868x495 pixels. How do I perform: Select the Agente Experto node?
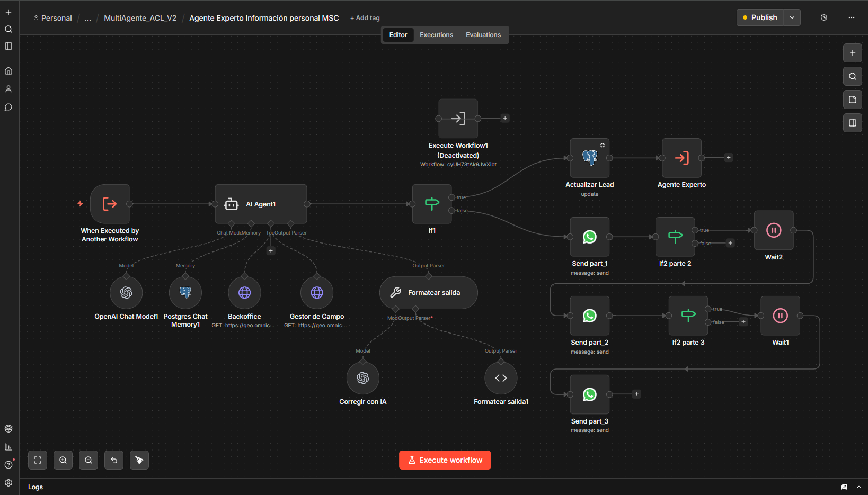click(x=682, y=158)
